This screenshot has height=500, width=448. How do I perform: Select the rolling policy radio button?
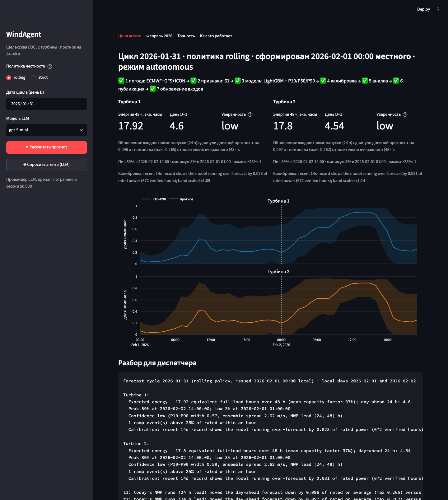tap(9, 78)
